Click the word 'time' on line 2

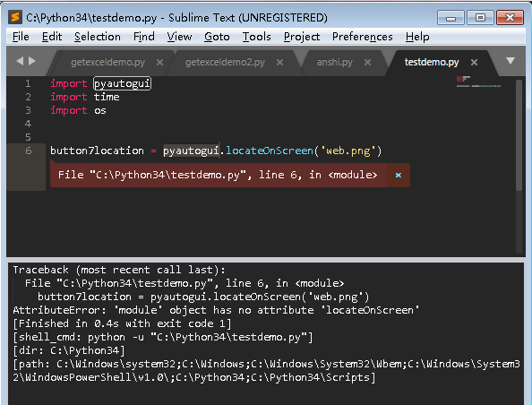pos(107,97)
